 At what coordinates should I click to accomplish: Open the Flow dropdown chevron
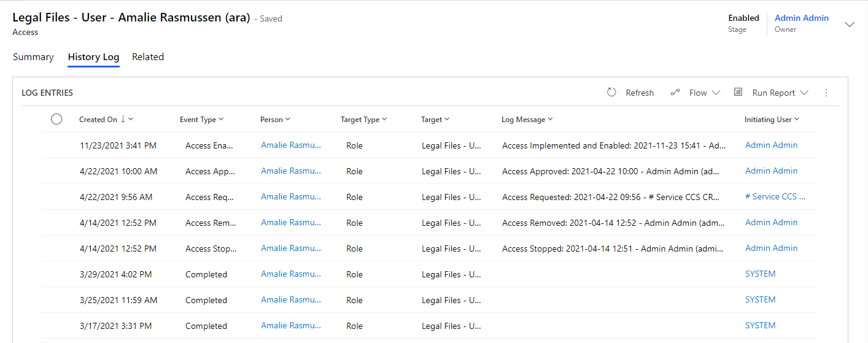pyautogui.click(x=716, y=93)
